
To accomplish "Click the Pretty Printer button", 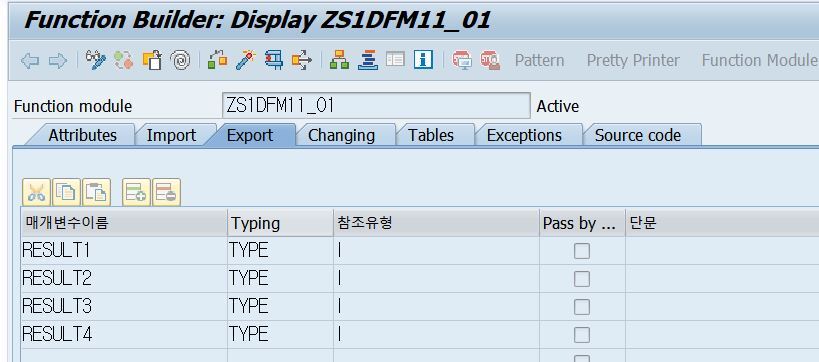I will tap(633, 61).
